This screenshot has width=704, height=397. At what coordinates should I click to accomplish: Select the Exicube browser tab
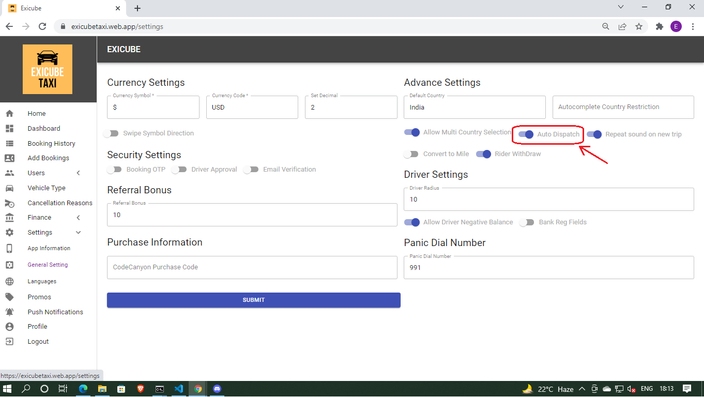64,8
